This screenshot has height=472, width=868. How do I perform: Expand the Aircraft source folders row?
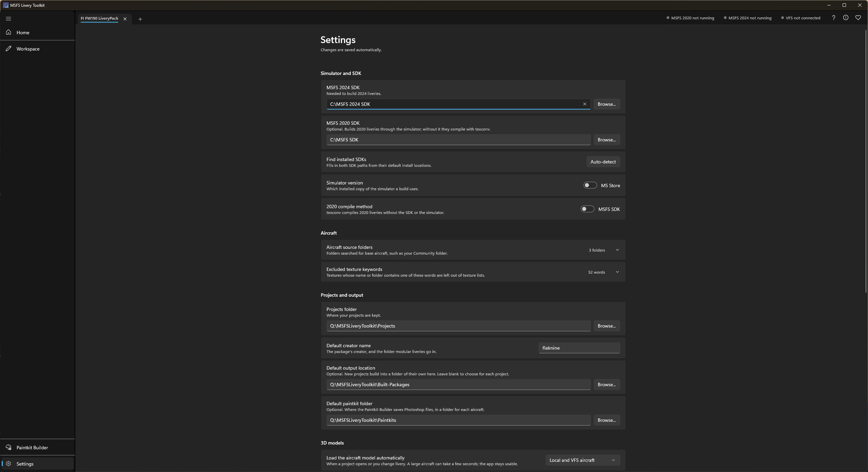(x=473, y=250)
